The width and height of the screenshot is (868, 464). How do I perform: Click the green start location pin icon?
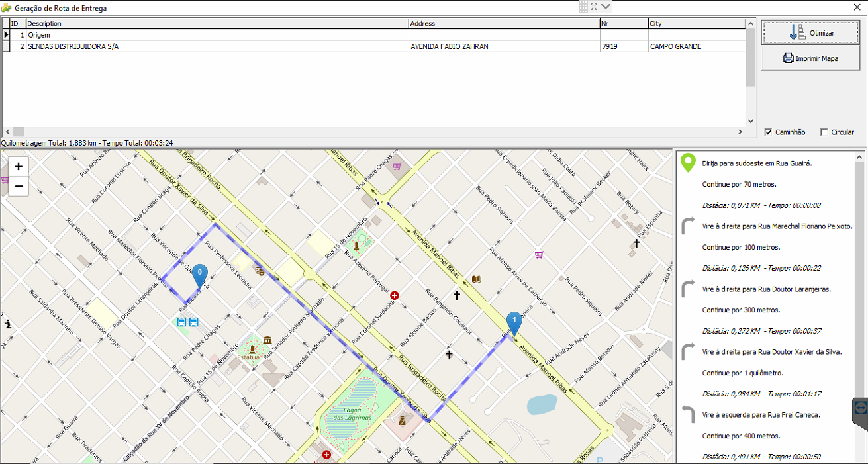(689, 162)
